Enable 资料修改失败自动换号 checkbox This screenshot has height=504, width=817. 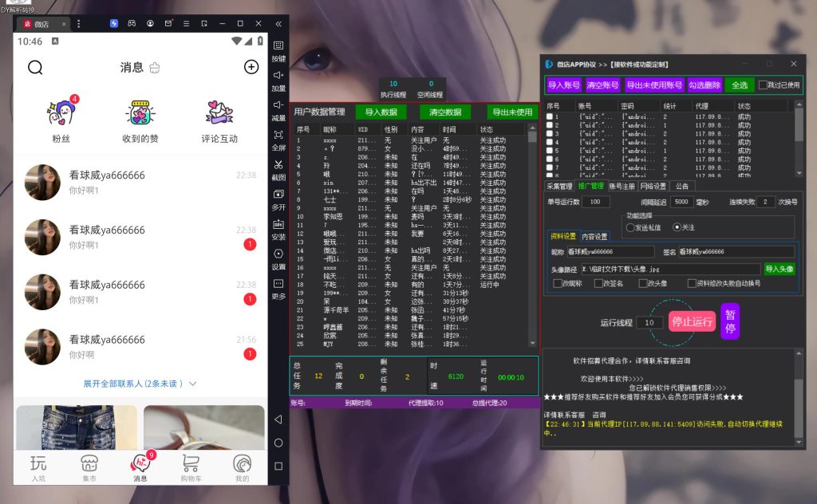coord(692,283)
